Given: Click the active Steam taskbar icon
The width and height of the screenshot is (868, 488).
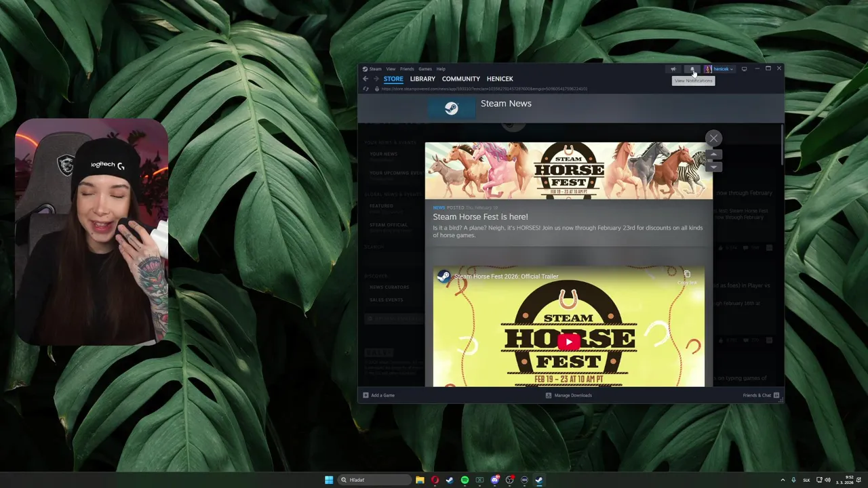Looking at the screenshot, I should 539,480.
